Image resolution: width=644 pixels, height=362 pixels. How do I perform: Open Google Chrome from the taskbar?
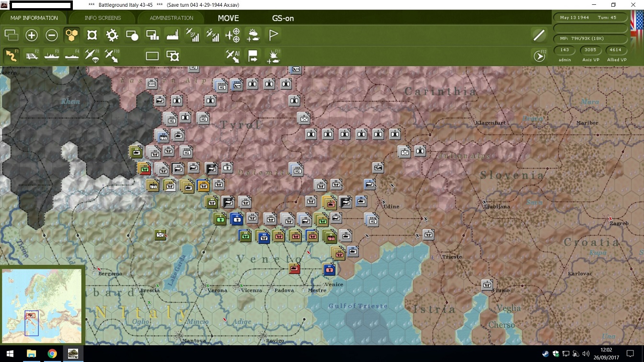click(52, 354)
